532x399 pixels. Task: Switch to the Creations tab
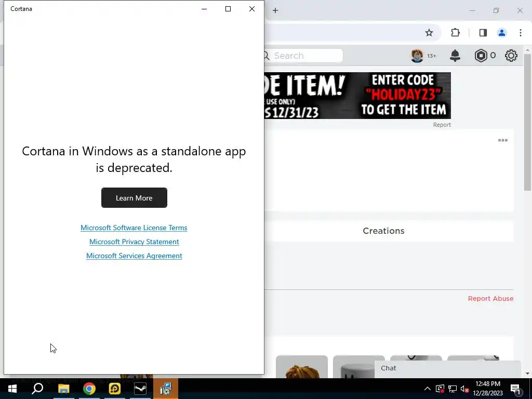(383, 231)
